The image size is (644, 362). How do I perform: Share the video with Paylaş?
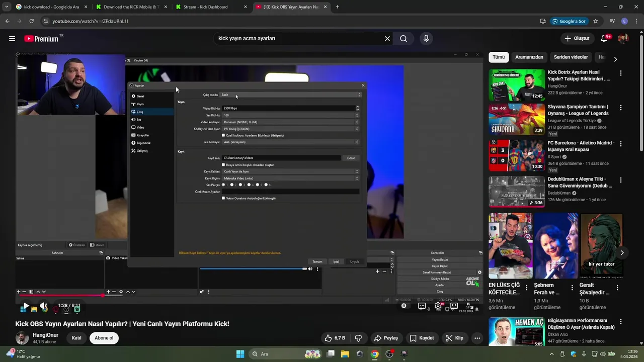coord(386,338)
